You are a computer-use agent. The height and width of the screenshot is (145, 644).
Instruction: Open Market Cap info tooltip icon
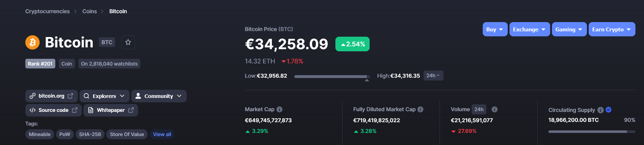(279, 109)
